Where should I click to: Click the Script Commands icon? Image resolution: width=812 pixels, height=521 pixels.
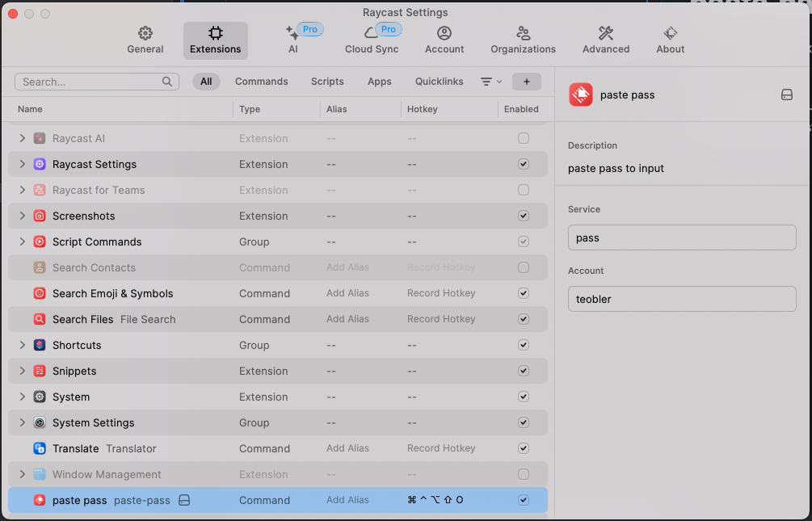40,242
